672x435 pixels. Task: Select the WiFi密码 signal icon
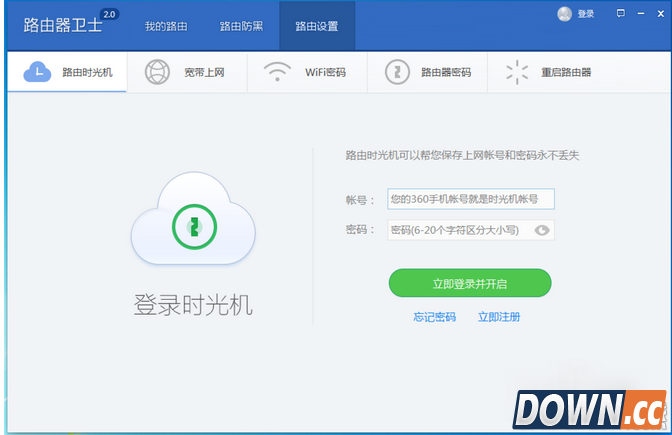point(277,71)
